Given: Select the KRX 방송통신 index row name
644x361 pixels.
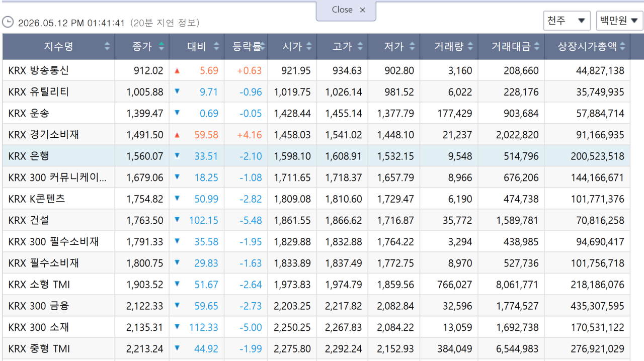Looking at the screenshot, I should coord(38,70).
